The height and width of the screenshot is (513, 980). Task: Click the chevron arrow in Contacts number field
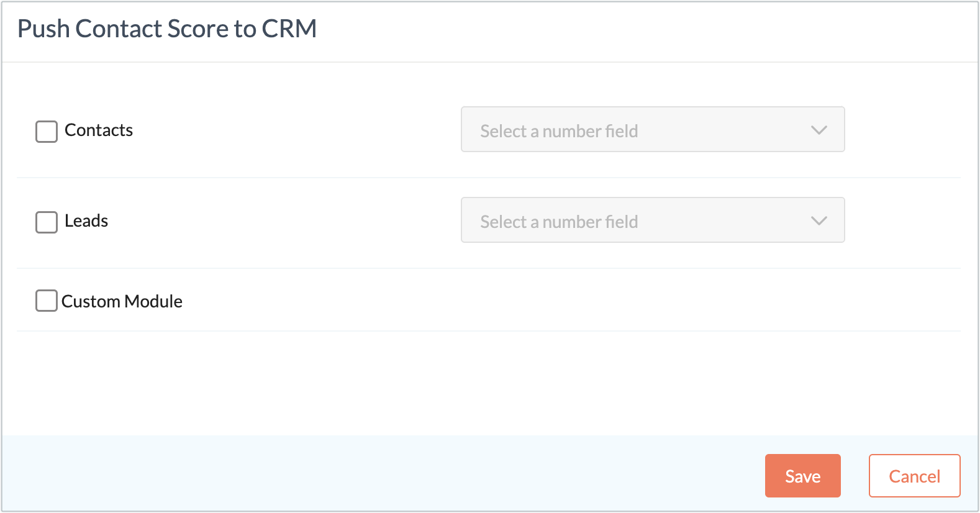819,130
